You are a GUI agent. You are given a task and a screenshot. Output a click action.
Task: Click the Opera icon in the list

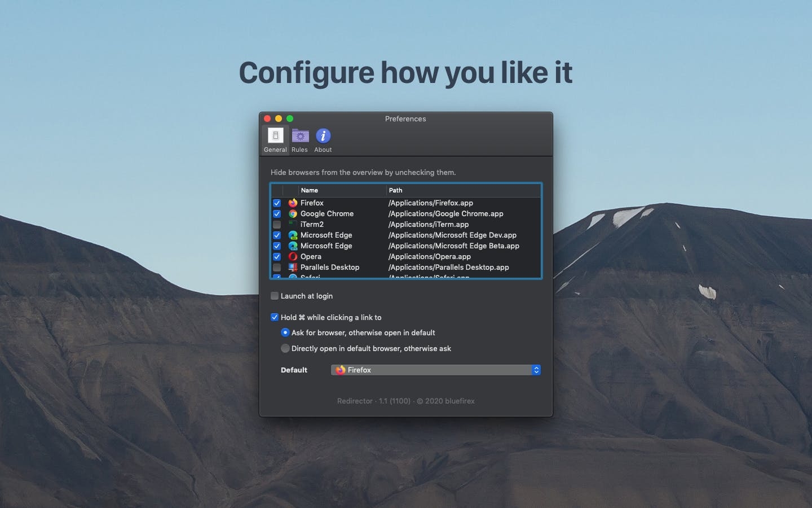293,256
